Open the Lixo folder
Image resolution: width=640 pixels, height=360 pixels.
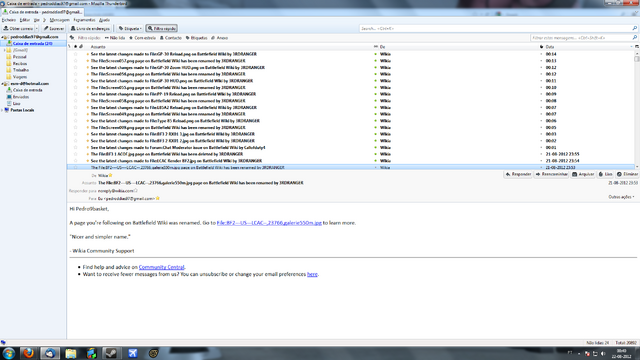[x=16, y=104]
